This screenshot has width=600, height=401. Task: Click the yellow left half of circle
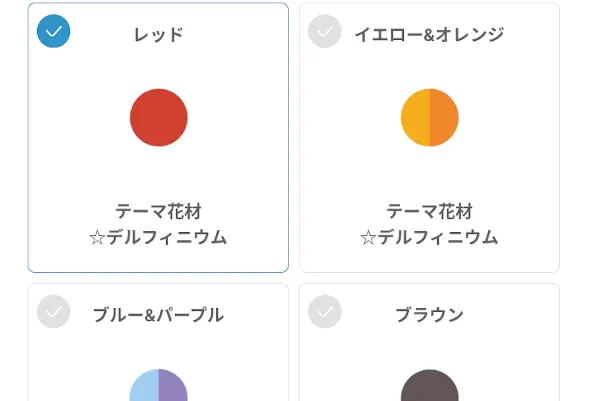(416, 117)
